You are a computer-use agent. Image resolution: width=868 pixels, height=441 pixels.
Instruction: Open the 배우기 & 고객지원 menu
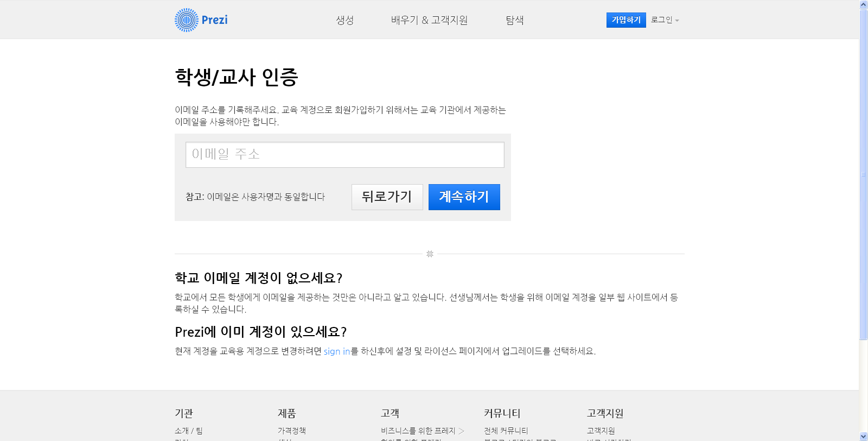pyautogui.click(x=429, y=20)
